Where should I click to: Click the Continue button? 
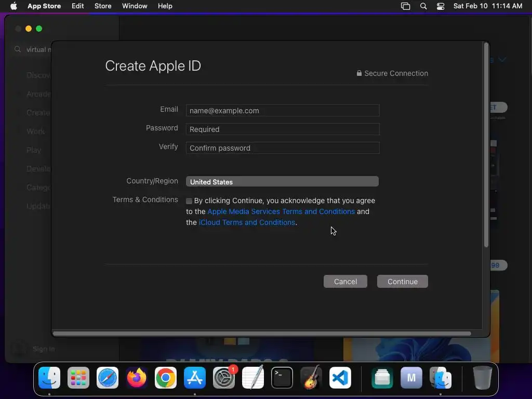pyautogui.click(x=403, y=281)
